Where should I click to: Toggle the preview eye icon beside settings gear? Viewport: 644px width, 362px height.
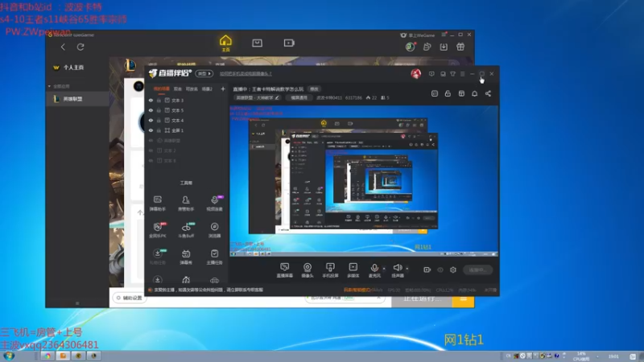click(440, 269)
